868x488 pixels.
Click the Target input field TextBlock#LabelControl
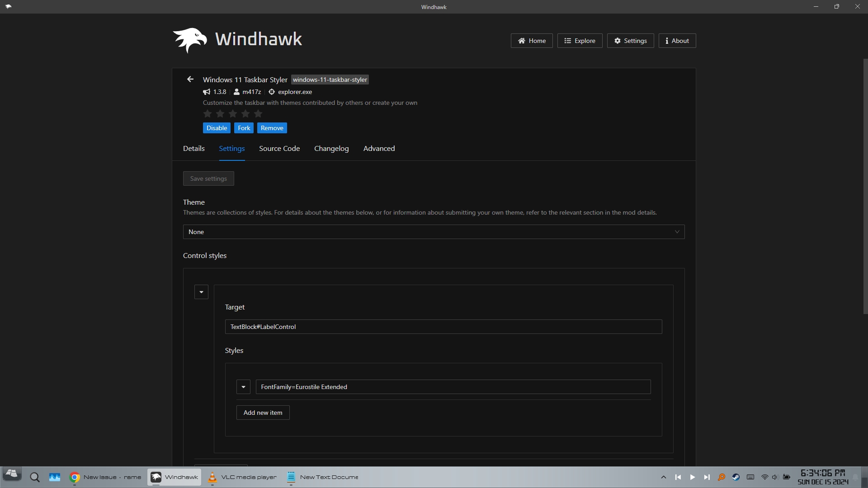point(443,326)
